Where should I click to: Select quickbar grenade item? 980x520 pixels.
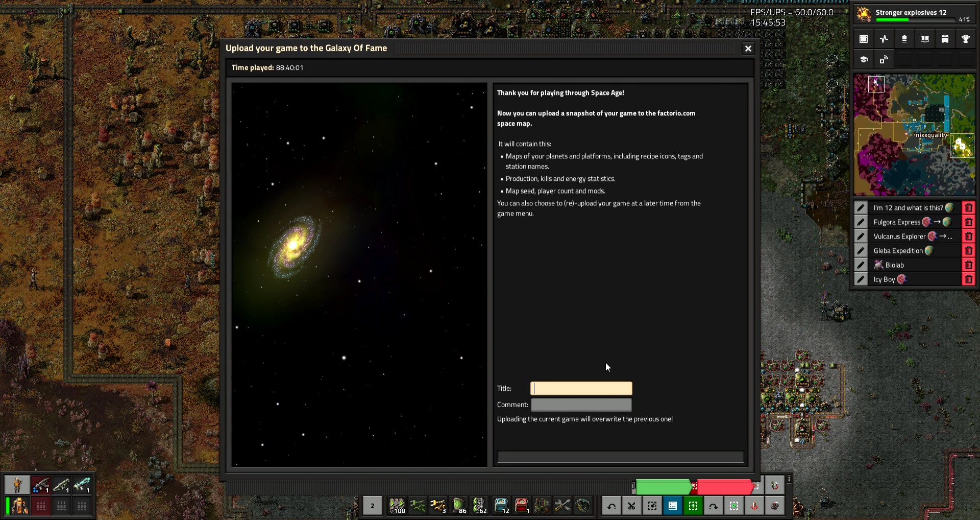pyautogui.click(x=583, y=506)
